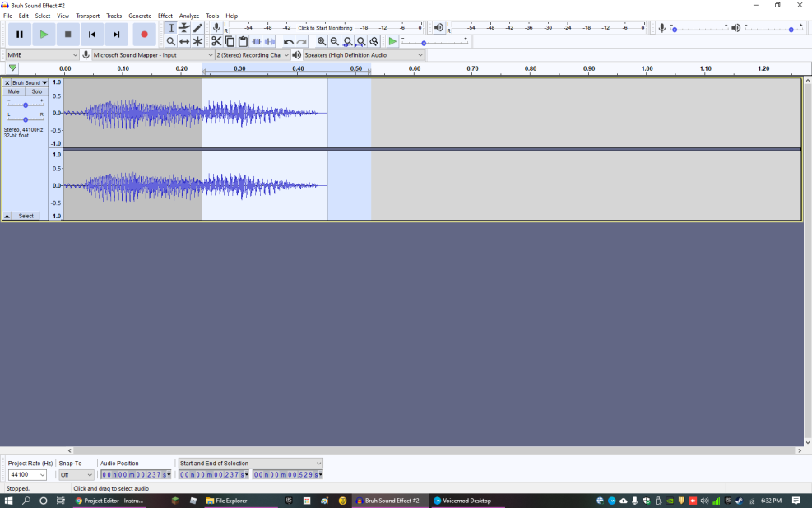Image resolution: width=812 pixels, height=508 pixels.
Task: Click selection end time field
Action: pos(288,475)
